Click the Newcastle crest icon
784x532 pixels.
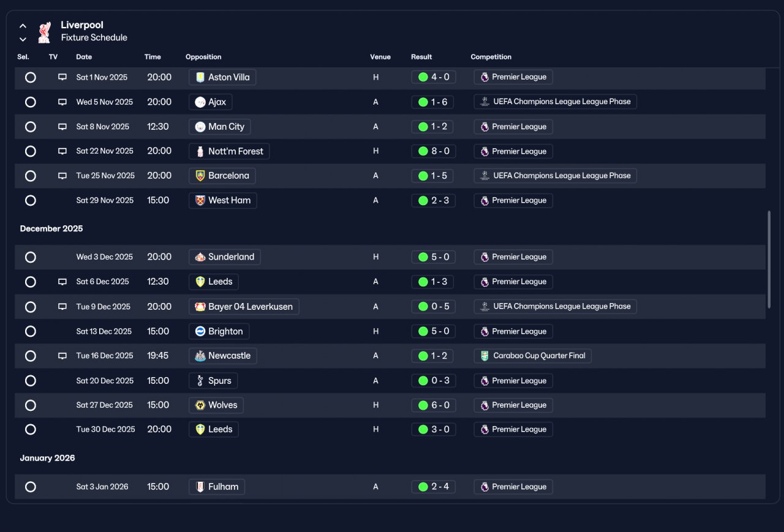200,356
